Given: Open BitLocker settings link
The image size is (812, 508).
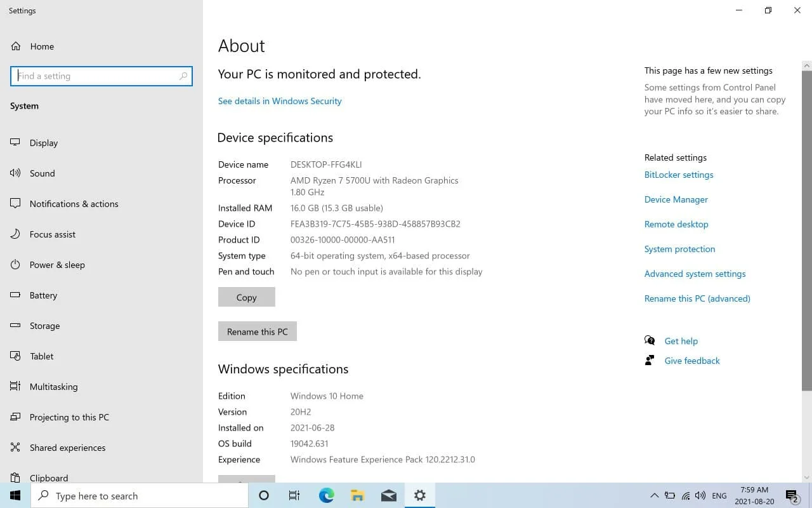Looking at the screenshot, I should coord(679,175).
